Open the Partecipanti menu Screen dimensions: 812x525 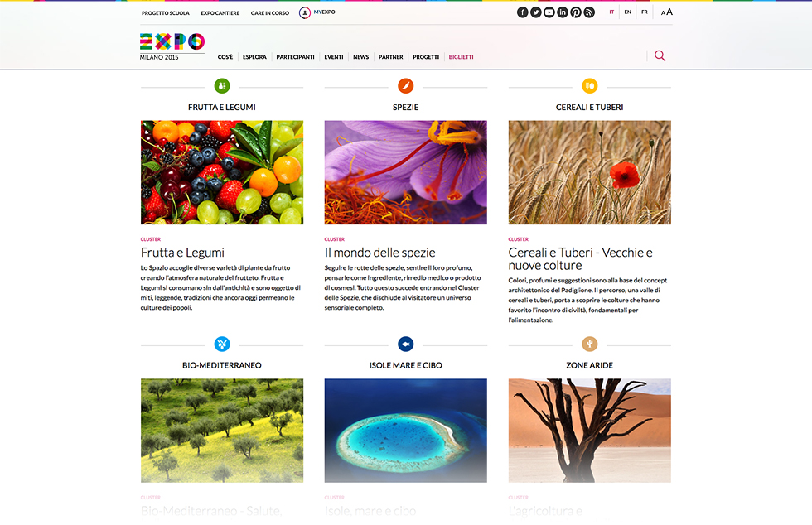tap(295, 57)
